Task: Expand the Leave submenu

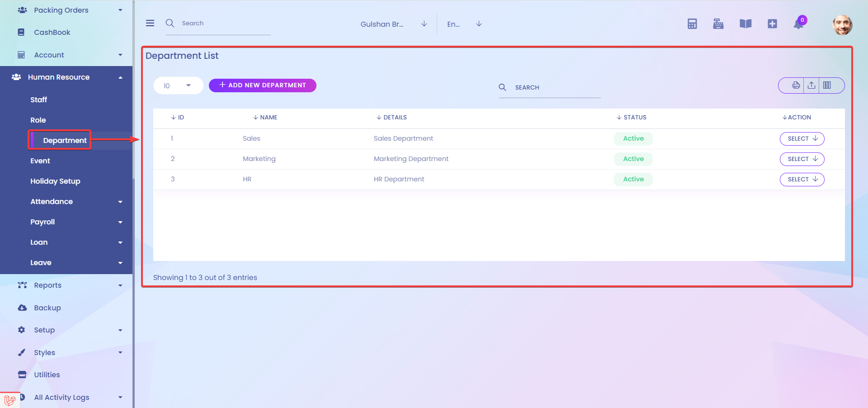Action: point(120,263)
